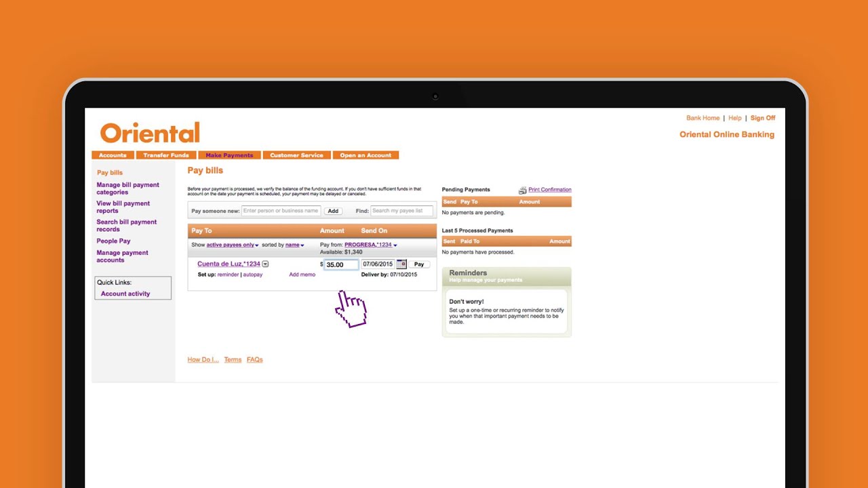Click the Deliver by: 07/10/2015 text

click(389, 274)
